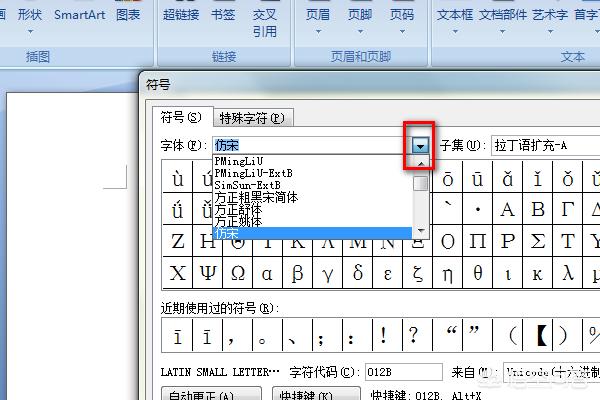Click the 书签 bookmark button
Image resolution: width=600 pixels, height=400 pixels.
223,15
